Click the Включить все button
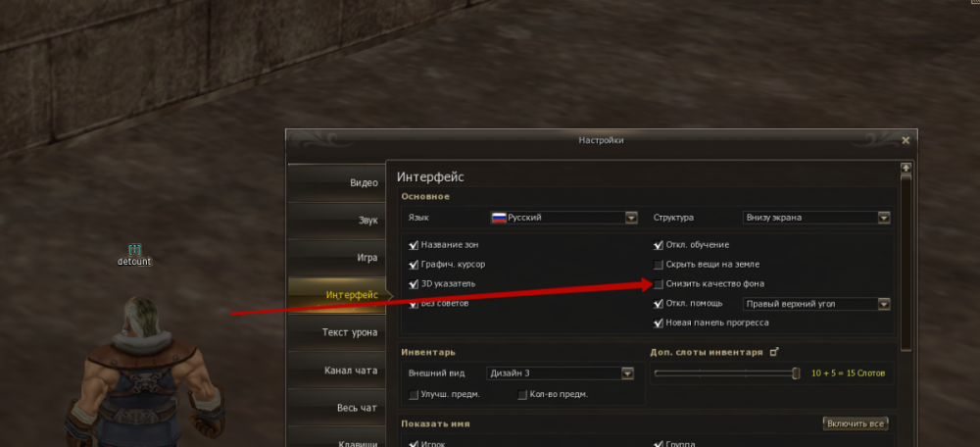This screenshot has width=980, height=447. point(855,423)
